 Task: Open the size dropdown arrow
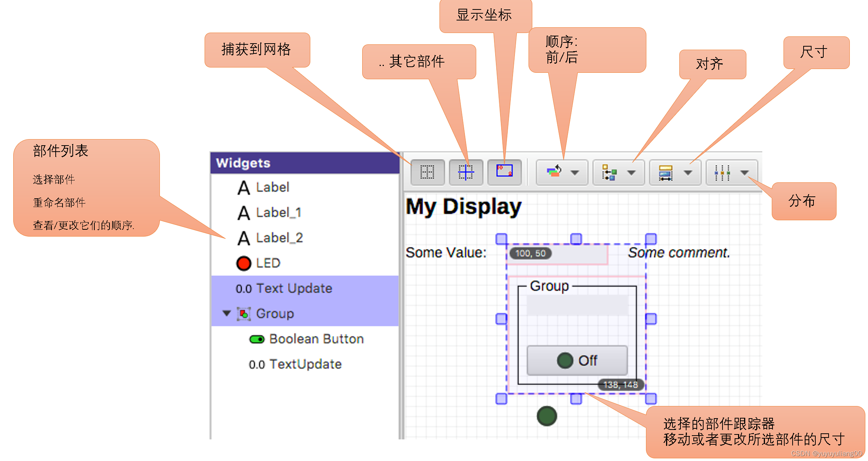688,173
